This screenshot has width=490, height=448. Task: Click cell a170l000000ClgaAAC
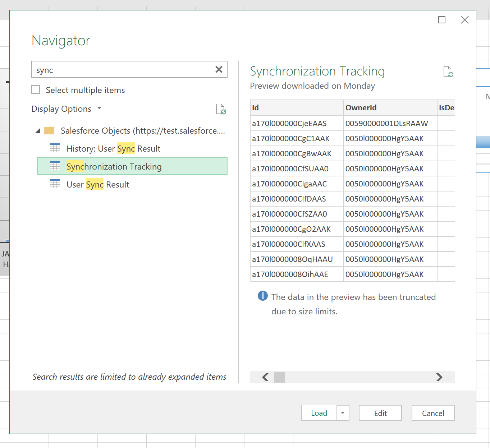(x=297, y=184)
